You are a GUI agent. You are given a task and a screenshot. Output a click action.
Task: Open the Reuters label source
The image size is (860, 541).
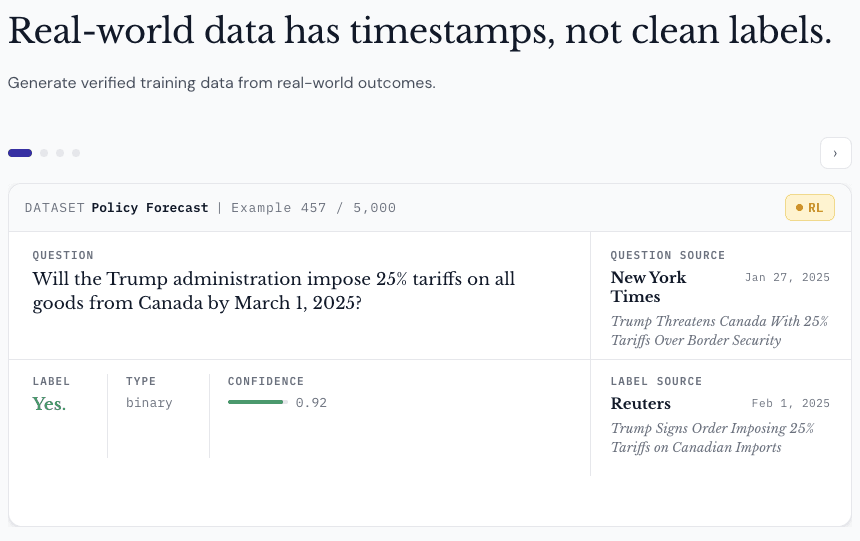tap(640, 404)
